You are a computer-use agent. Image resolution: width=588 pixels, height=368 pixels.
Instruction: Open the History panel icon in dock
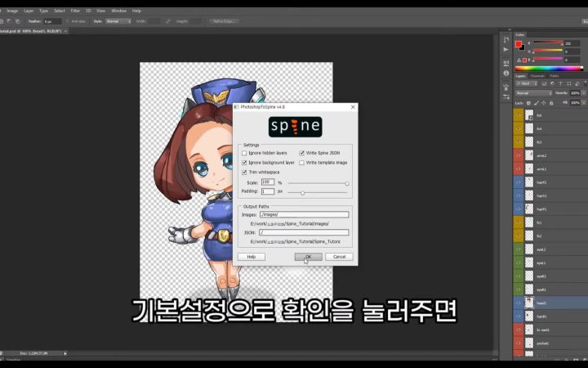pyautogui.click(x=506, y=40)
